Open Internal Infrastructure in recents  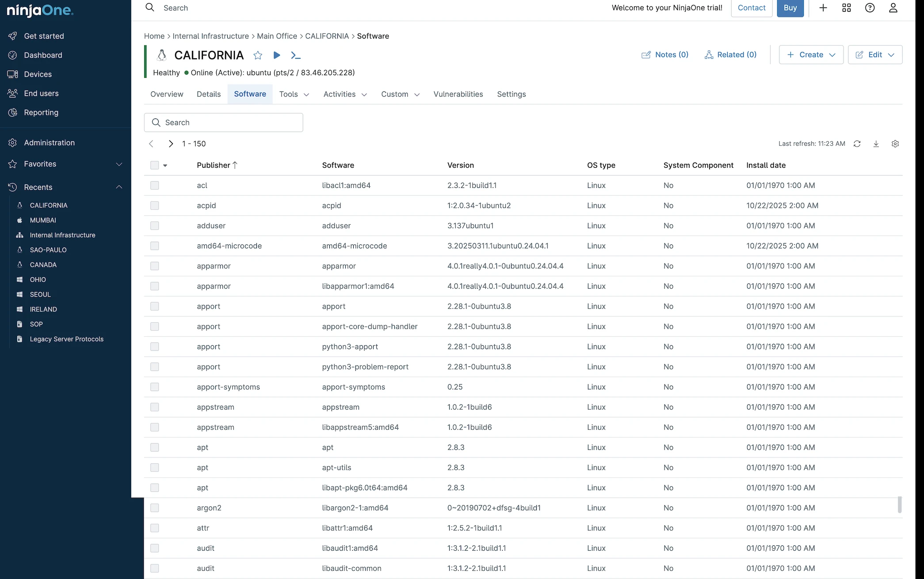[x=62, y=235]
